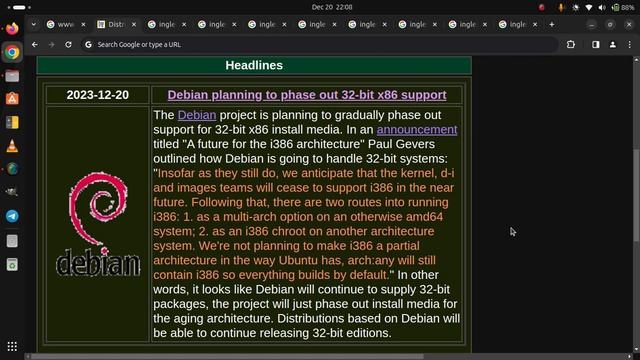Click the horizontal scrollbar at page bottom
Screen dimensions: 640x360
coord(227,357)
